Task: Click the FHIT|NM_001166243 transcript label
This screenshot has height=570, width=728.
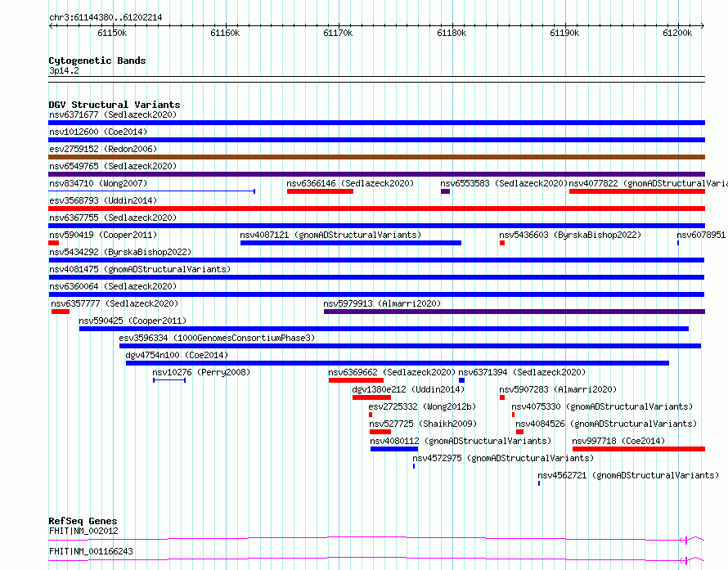Action: [91, 551]
